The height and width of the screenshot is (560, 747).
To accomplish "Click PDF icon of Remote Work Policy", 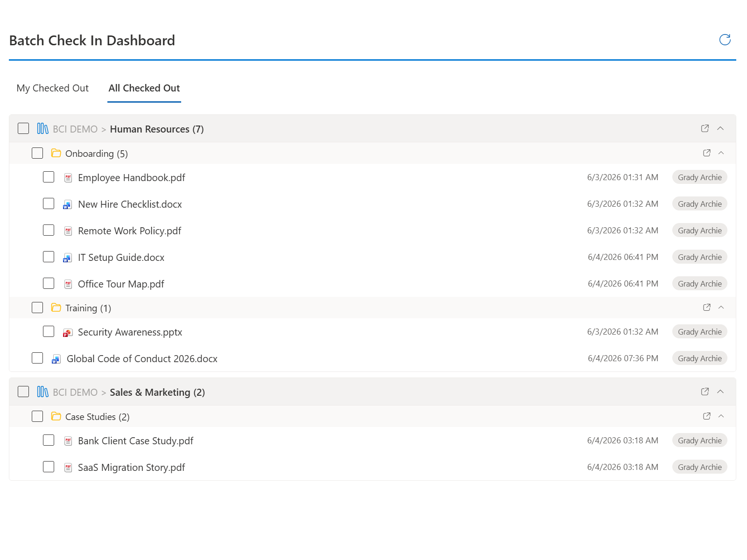I will (68, 231).
